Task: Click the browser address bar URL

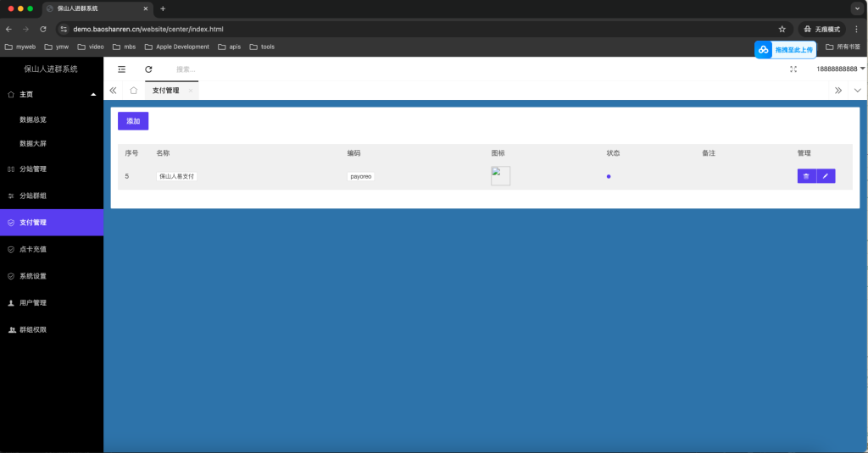Action: pyautogui.click(x=148, y=29)
